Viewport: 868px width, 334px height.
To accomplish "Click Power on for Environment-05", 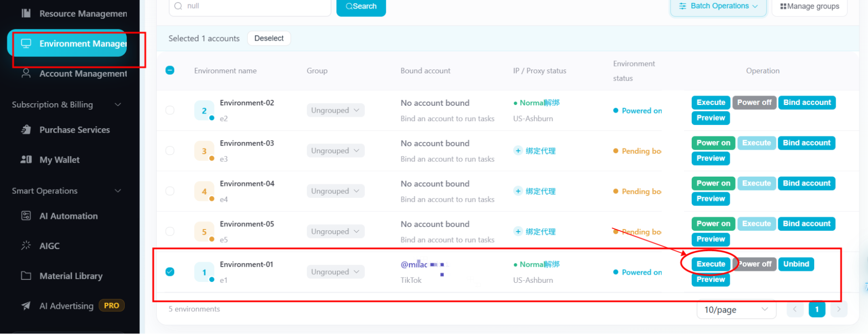I will [x=713, y=224].
